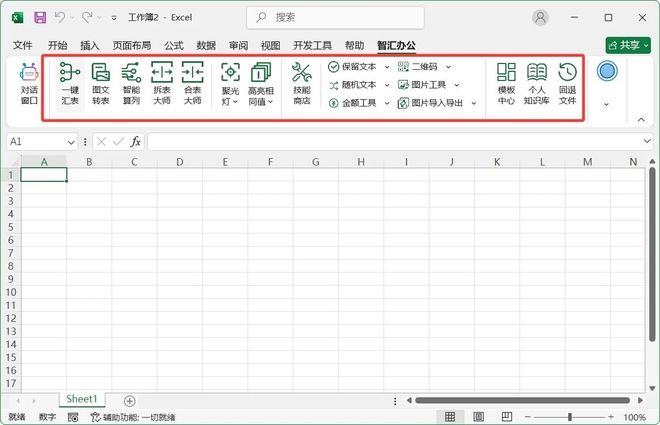Switch to the 开发工具 tab
This screenshot has width=660, height=425.
(x=312, y=45)
